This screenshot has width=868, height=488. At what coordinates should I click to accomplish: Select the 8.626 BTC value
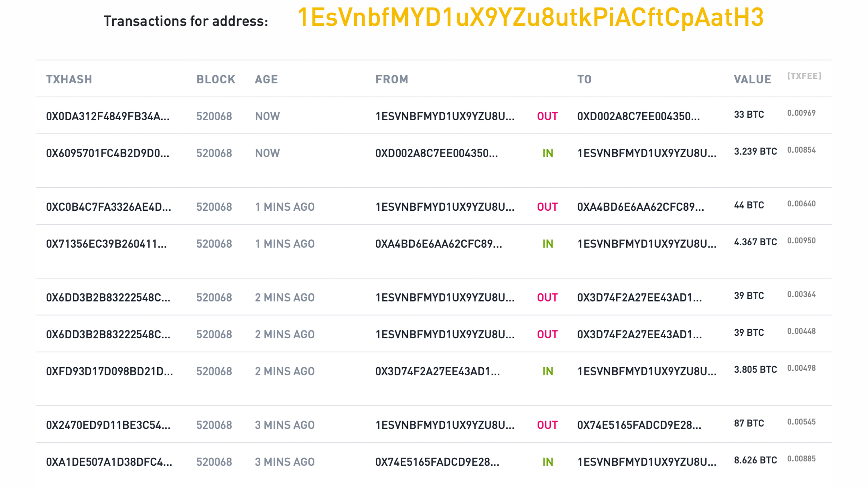(x=755, y=460)
